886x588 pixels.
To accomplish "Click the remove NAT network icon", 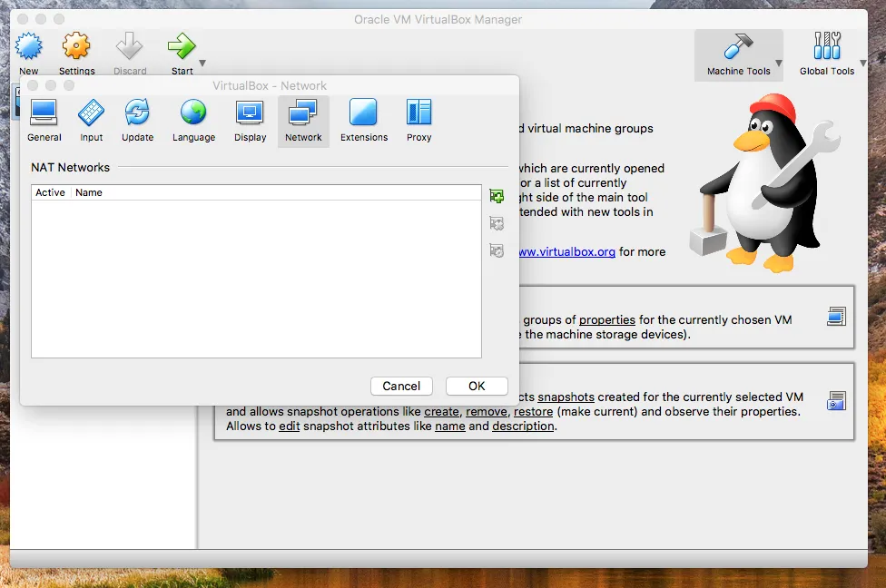I will click(497, 223).
